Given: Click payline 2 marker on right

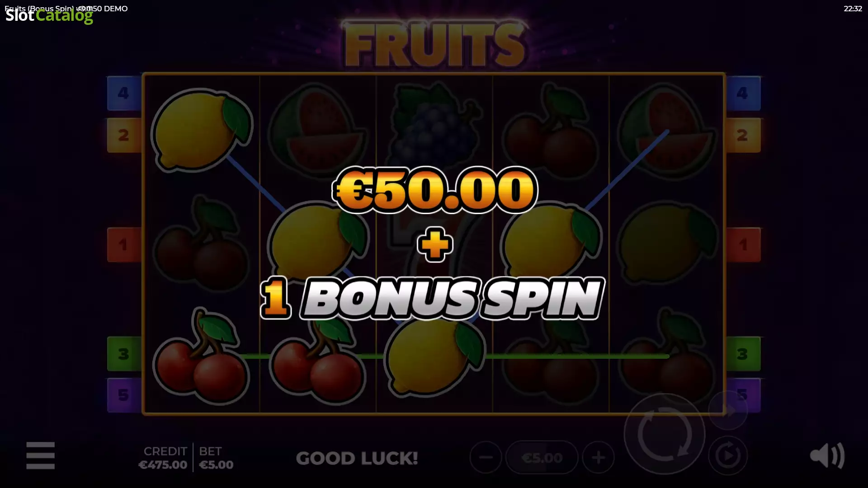Looking at the screenshot, I should (x=743, y=135).
